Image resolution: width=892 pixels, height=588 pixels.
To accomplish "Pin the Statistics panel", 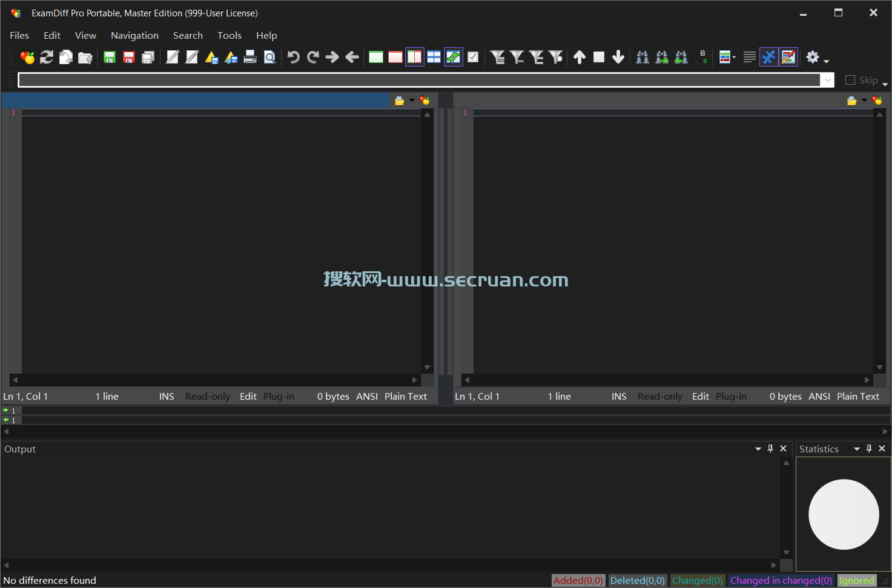I will (869, 449).
